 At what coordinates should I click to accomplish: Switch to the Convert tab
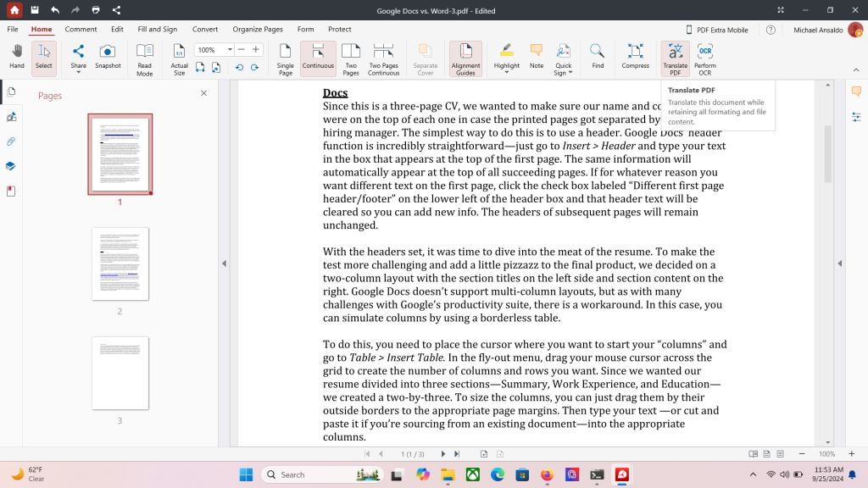coord(205,30)
